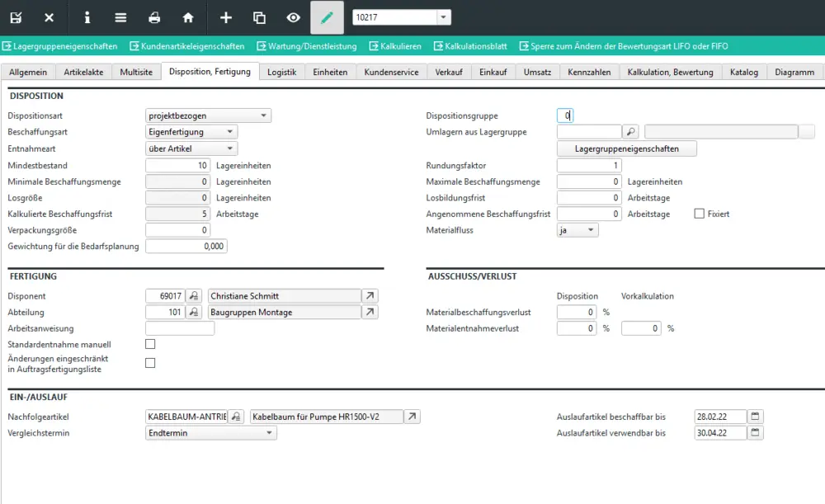Go to home via house icon

point(188,17)
